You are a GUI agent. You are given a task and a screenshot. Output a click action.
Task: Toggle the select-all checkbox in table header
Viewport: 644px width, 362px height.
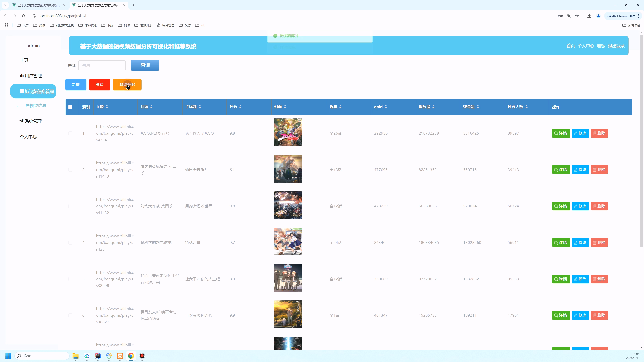[x=70, y=107]
